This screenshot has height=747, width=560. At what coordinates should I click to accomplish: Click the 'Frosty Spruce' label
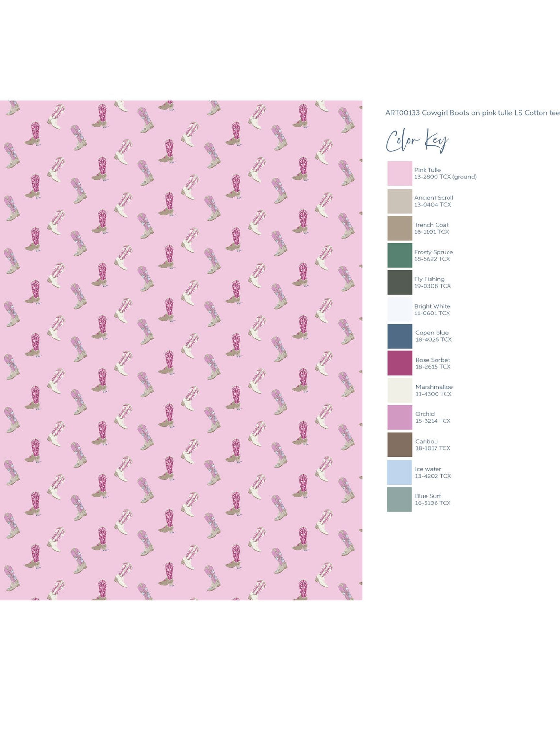tap(433, 252)
